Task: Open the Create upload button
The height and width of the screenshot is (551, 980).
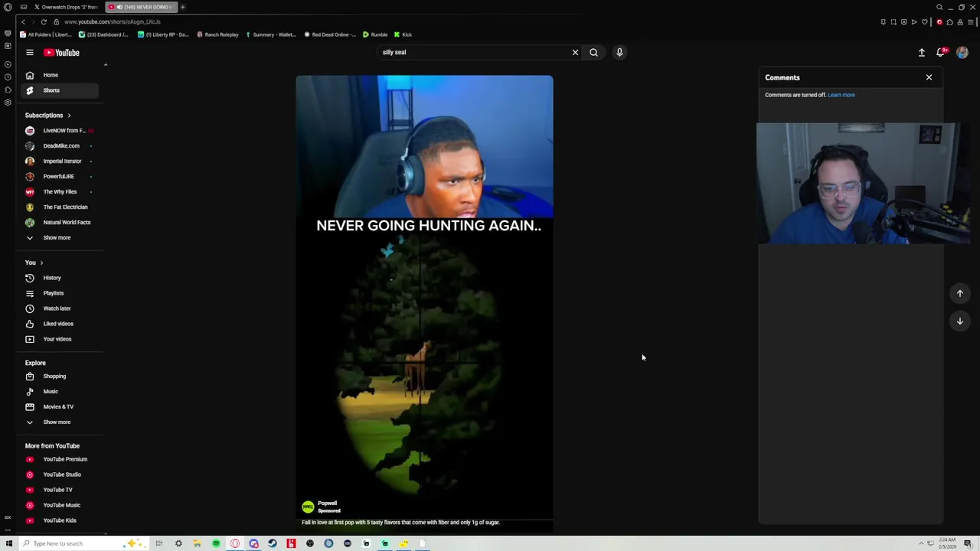Action: coord(922,53)
